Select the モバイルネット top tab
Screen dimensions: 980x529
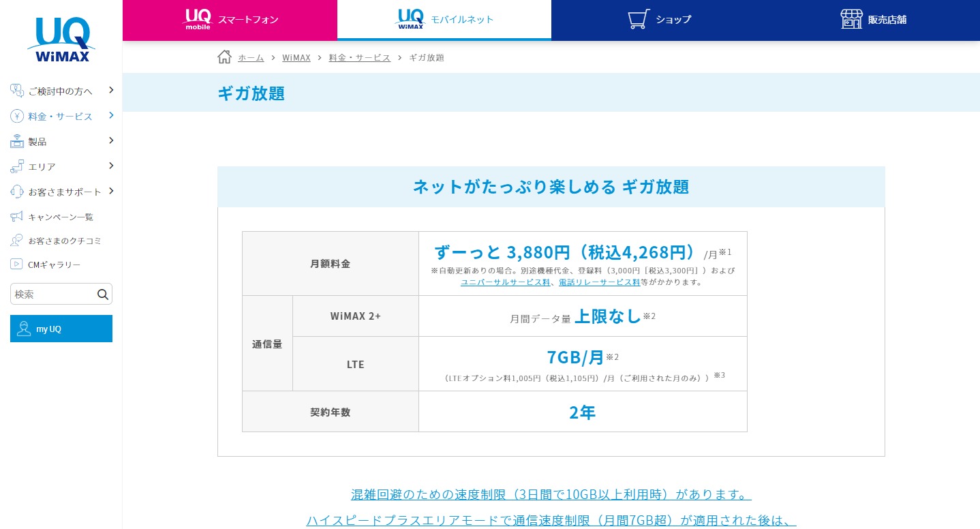pos(444,20)
